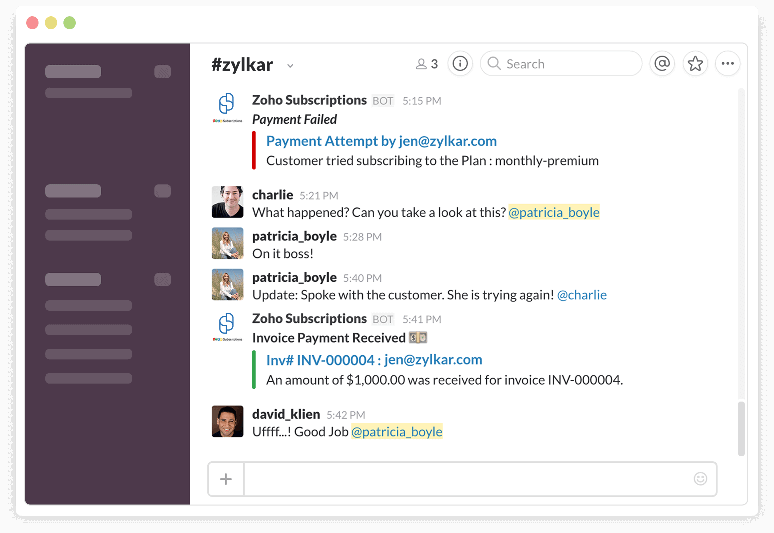This screenshot has height=533, width=774.
Task: Click the charlie username
Action: pos(272,195)
